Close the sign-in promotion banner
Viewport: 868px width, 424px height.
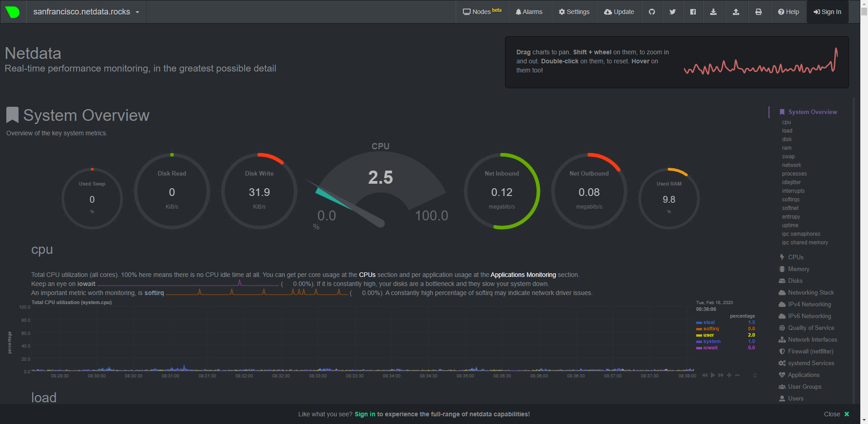pos(836,414)
